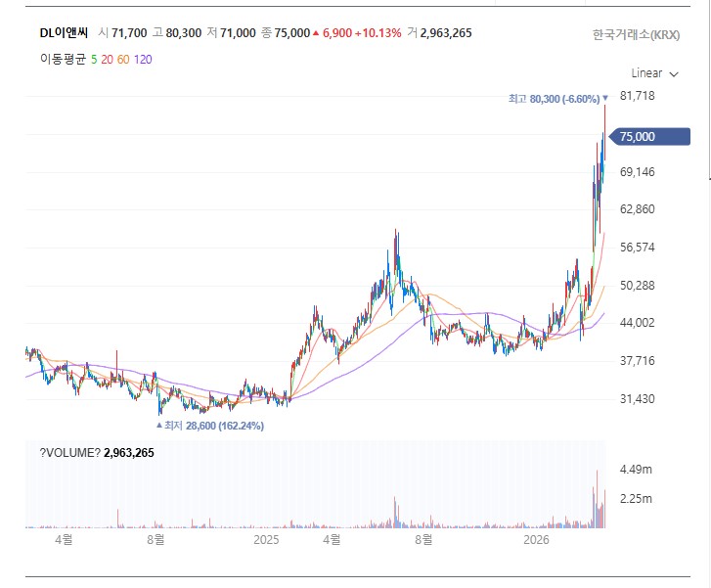This screenshot has height=588, width=711.
Task: Click the 최고 80,300 high marker
Action: 558,99
